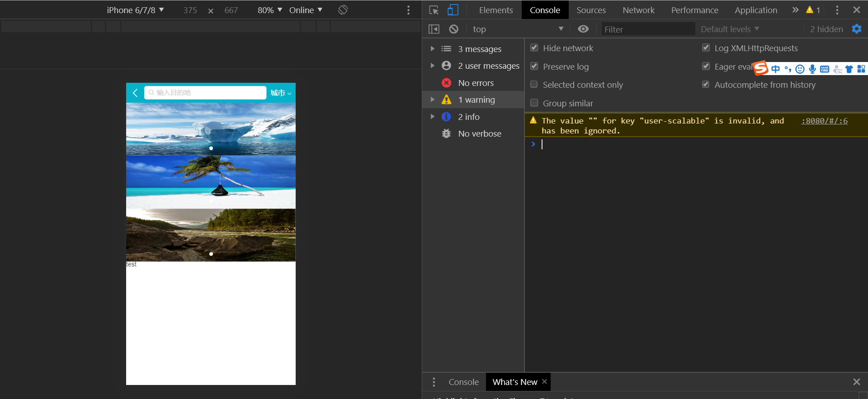
Task: Uncheck Autocomplete from history
Action: point(706,84)
